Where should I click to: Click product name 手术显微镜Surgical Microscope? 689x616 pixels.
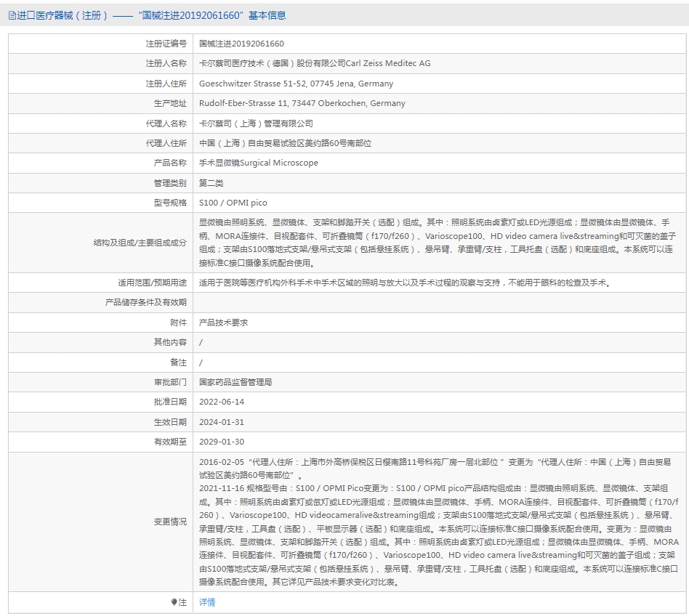point(259,163)
